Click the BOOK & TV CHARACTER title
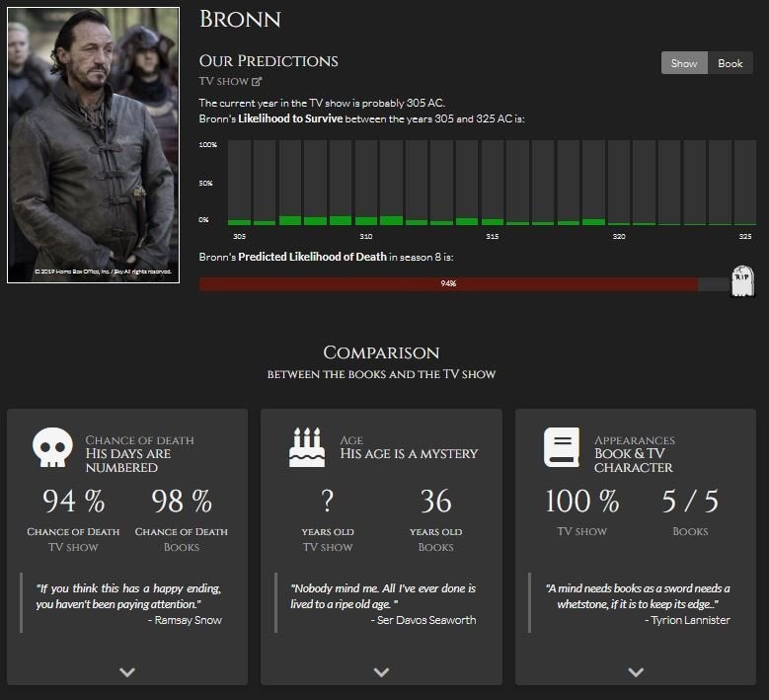The image size is (769, 700). pyautogui.click(x=634, y=461)
